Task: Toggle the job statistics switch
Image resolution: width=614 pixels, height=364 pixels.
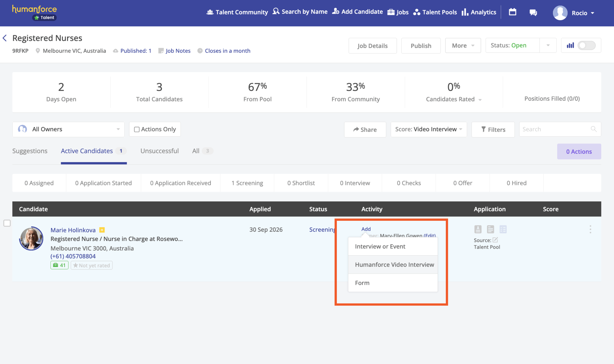Action: (x=586, y=45)
